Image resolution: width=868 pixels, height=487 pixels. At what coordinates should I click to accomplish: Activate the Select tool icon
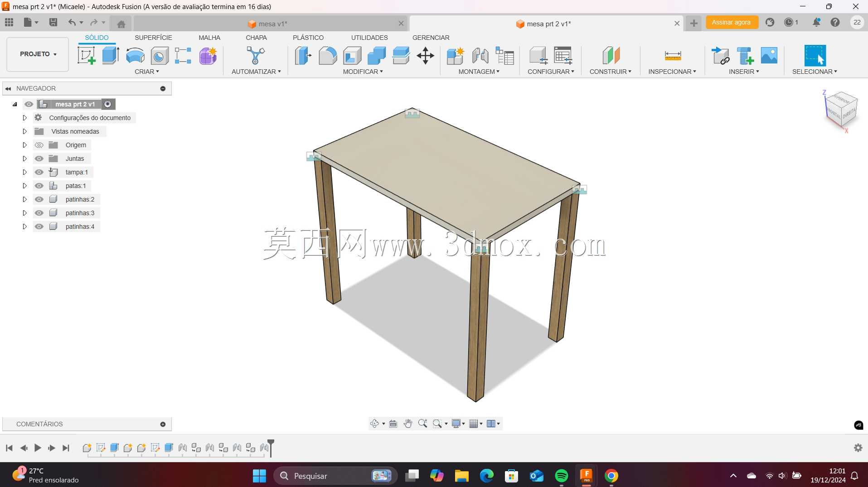[x=815, y=56]
